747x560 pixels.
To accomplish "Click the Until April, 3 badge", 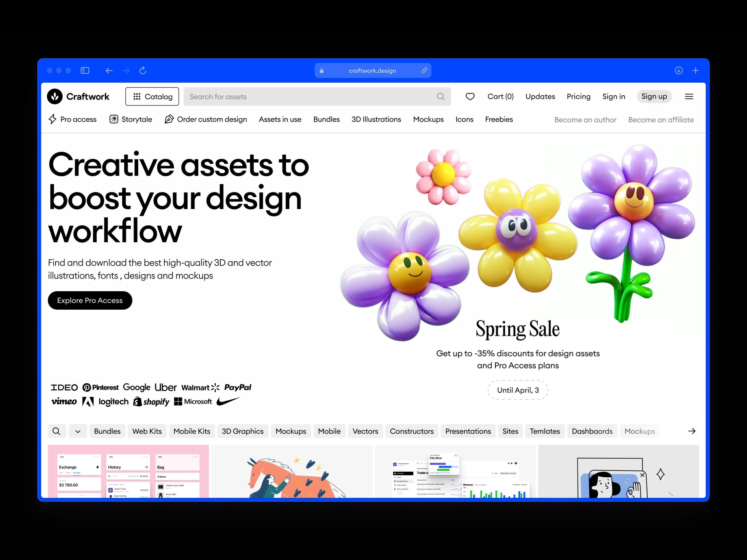I will (518, 390).
